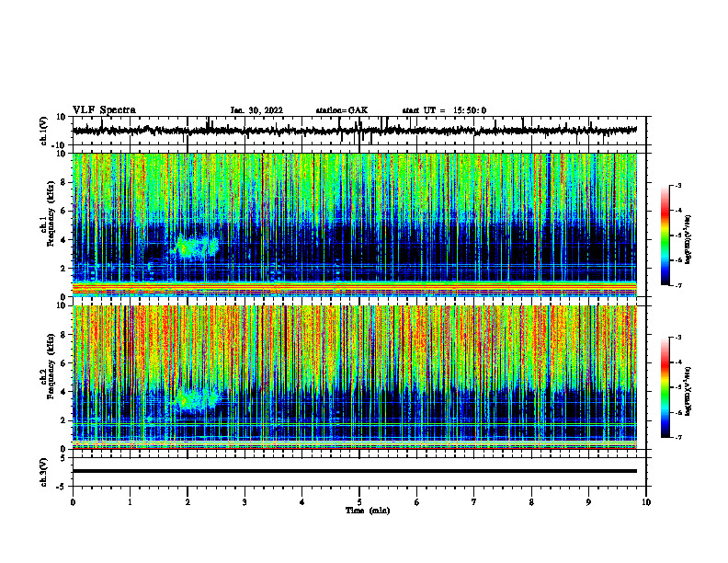Click the "-7" label on the ch.2 color bar
The width and height of the screenshot is (728, 563).
(x=677, y=438)
